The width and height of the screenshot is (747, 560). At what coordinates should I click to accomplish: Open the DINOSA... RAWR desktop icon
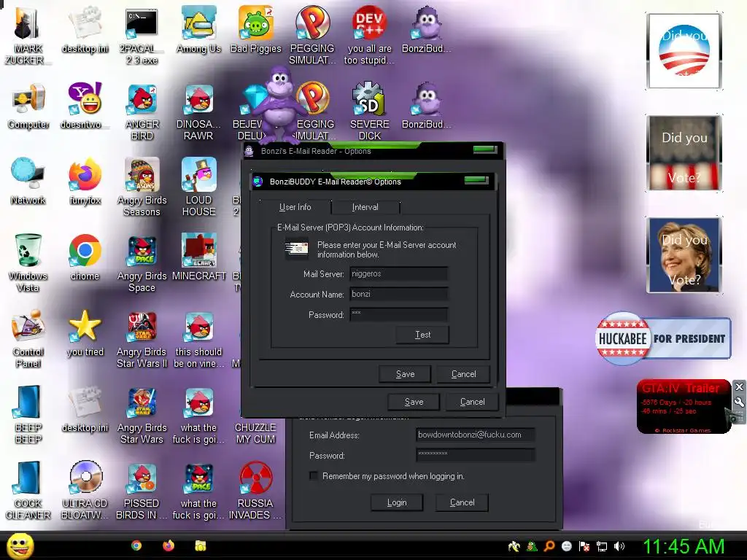tap(198, 112)
